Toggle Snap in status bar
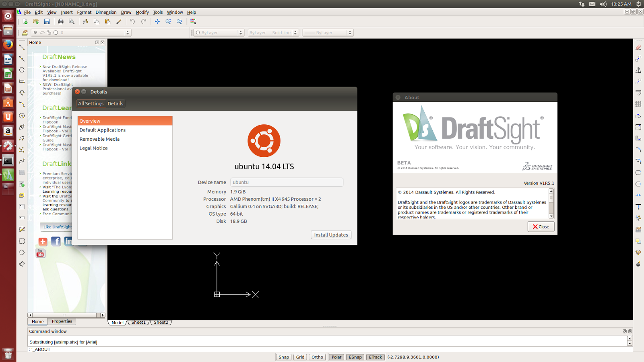 point(284,357)
